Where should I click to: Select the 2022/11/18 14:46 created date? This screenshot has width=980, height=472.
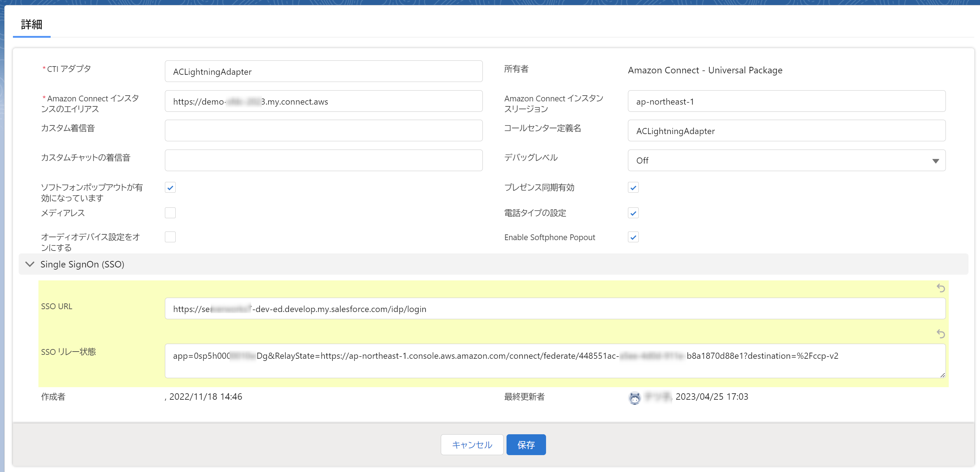[x=205, y=397]
